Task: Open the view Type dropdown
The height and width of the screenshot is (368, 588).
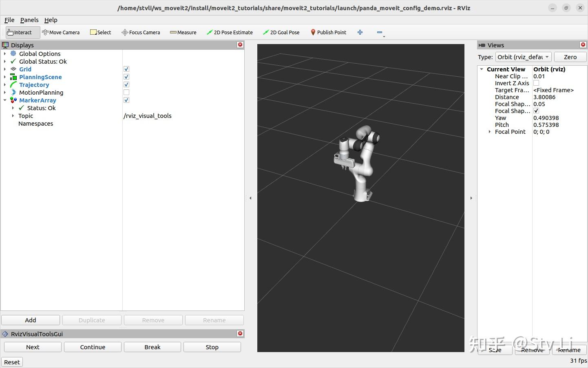Action: pos(523,57)
